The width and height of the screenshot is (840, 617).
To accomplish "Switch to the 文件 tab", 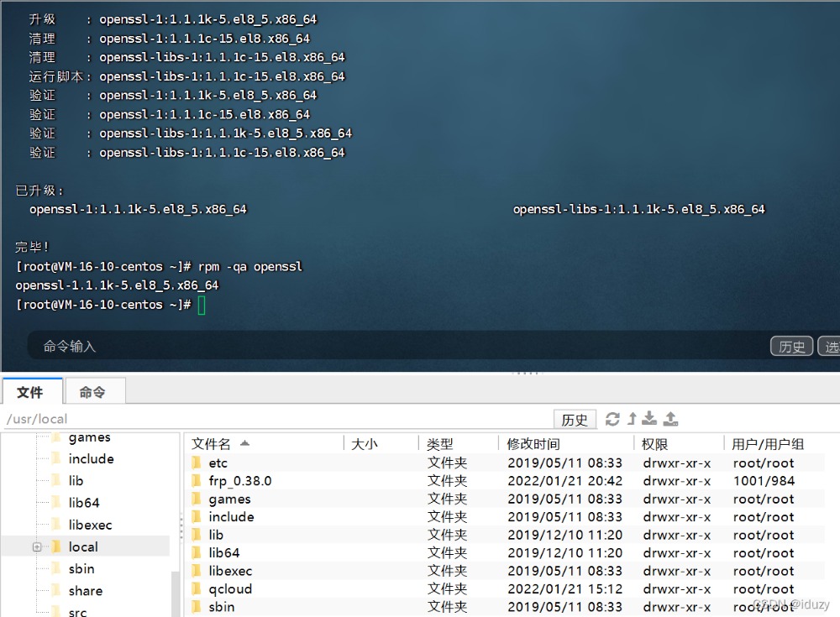I will (30, 392).
